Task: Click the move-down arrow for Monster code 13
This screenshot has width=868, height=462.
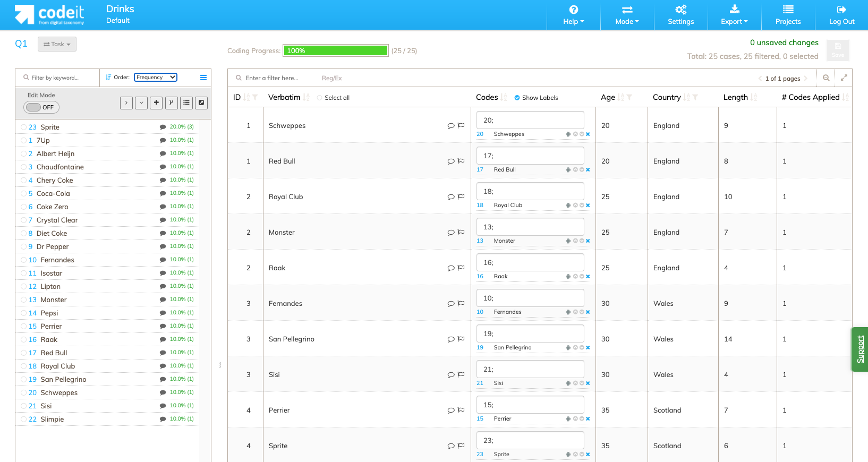Action: coord(582,241)
